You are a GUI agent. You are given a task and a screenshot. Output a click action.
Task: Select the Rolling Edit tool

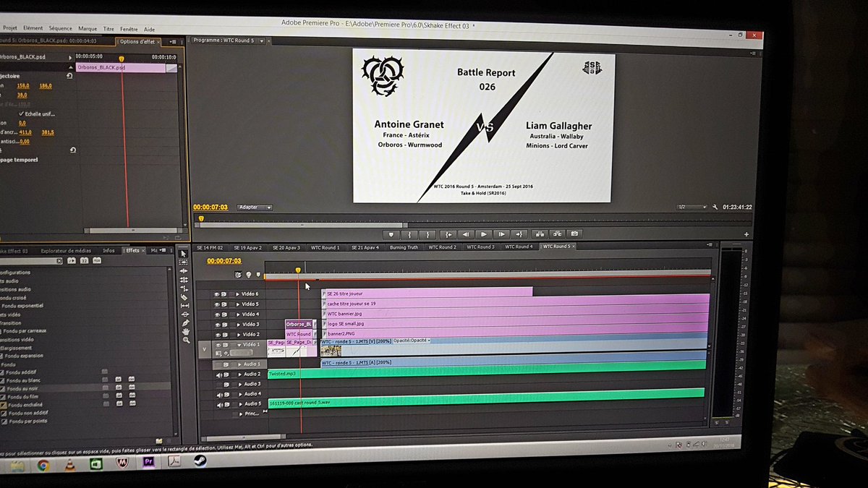point(183,280)
